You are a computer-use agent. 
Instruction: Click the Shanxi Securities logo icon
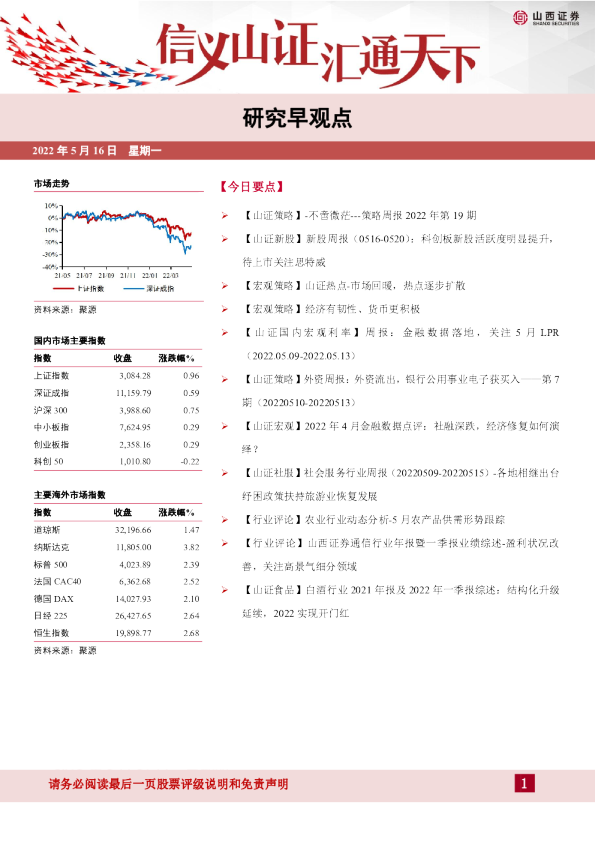tap(520, 18)
